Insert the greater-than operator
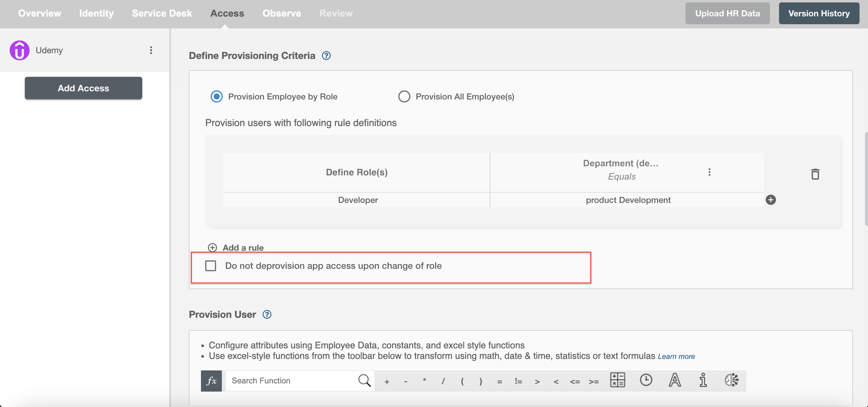868x407 pixels. coord(538,382)
